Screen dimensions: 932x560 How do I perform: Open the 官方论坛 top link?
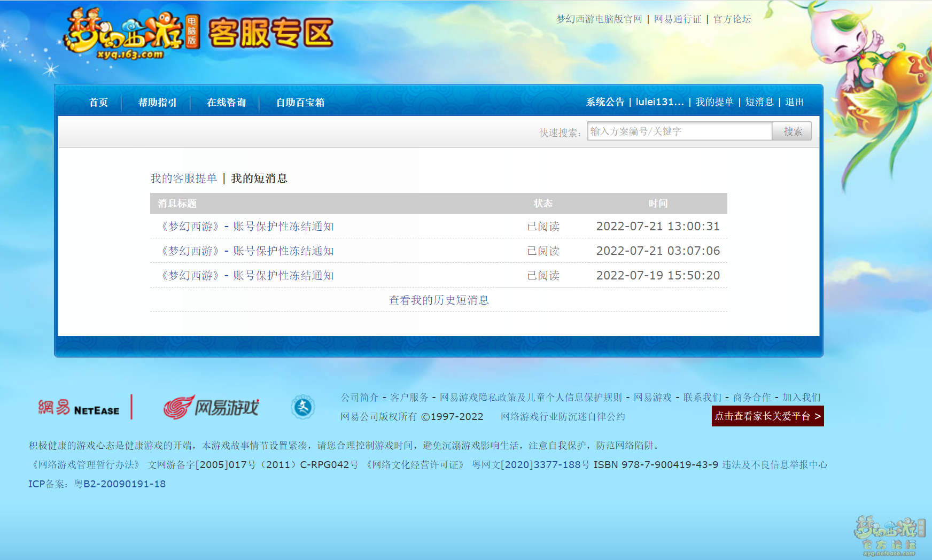[x=732, y=19]
